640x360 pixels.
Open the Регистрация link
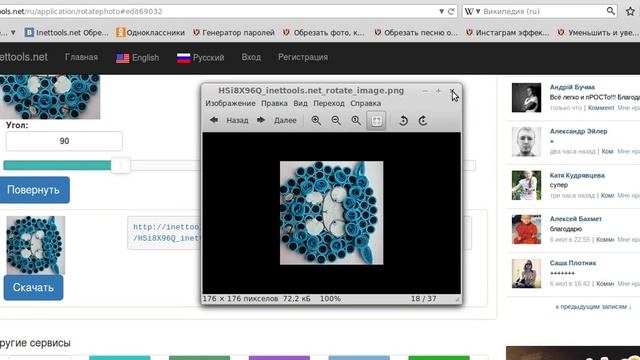303,57
